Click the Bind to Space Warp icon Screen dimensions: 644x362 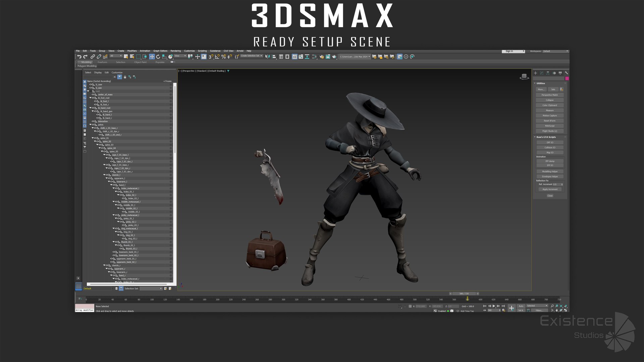tap(105, 57)
